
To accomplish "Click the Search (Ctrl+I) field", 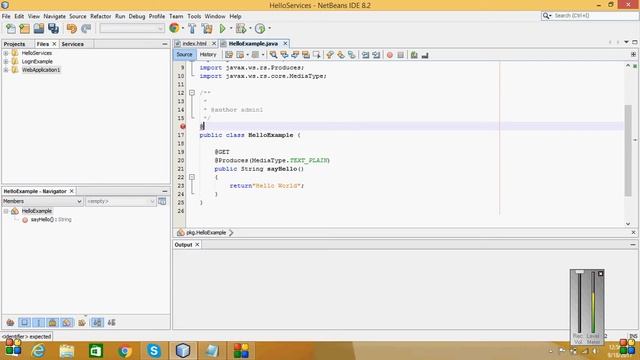I will tap(590, 16).
